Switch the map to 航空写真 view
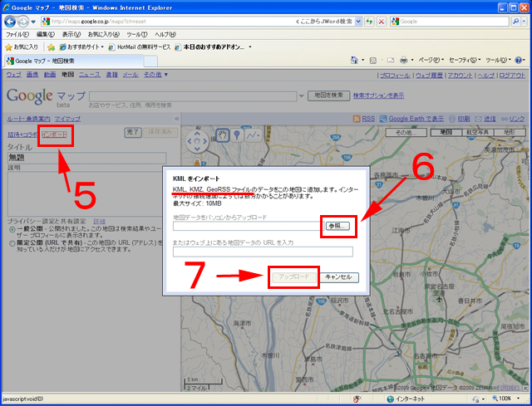 point(477,133)
